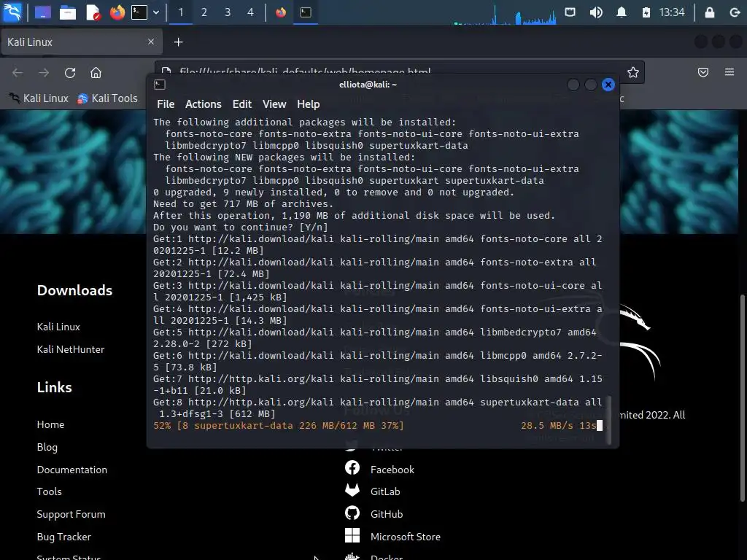Launch the text editor panel icon
This screenshot has height=560, width=747.
click(93, 12)
